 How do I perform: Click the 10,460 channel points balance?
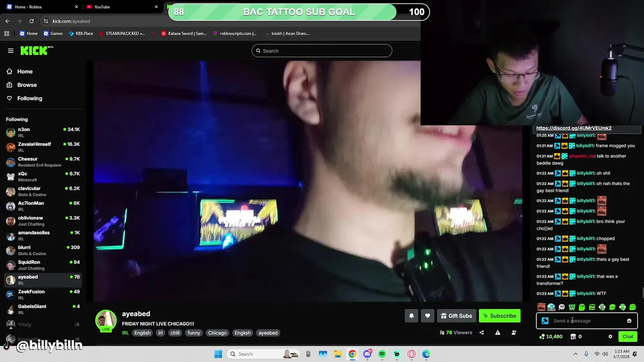pyautogui.click(x=551, y=337)
